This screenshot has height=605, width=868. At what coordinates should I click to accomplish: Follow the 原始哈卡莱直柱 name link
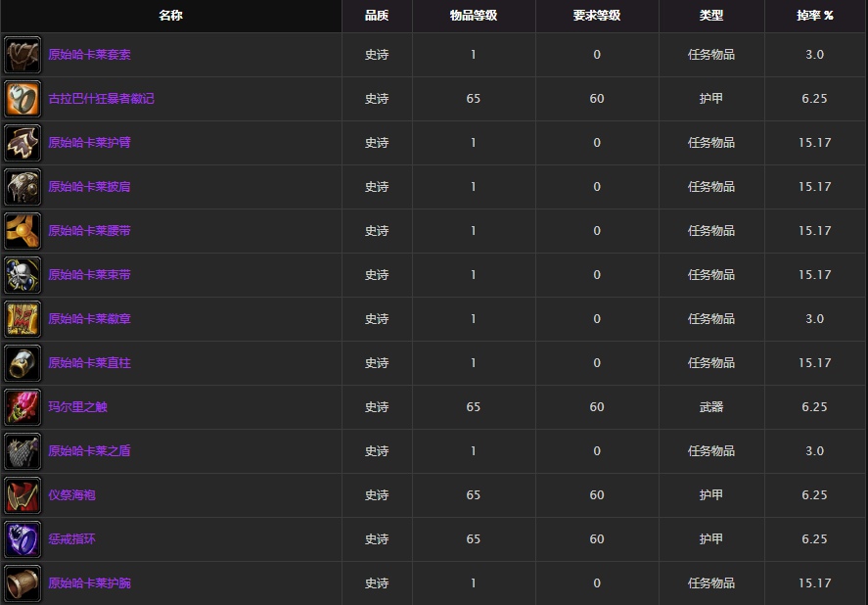coord(89,363)
